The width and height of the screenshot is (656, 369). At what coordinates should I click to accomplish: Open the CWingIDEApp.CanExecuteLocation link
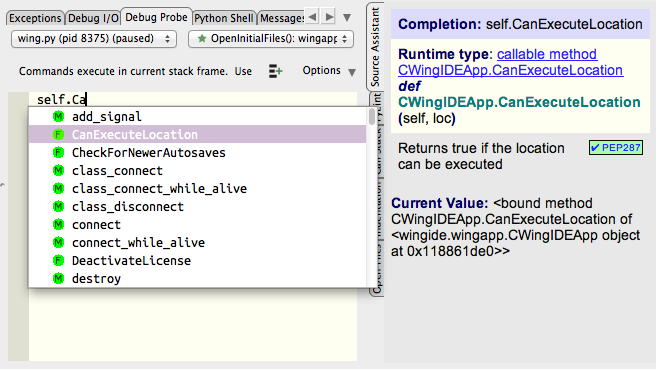510,70
